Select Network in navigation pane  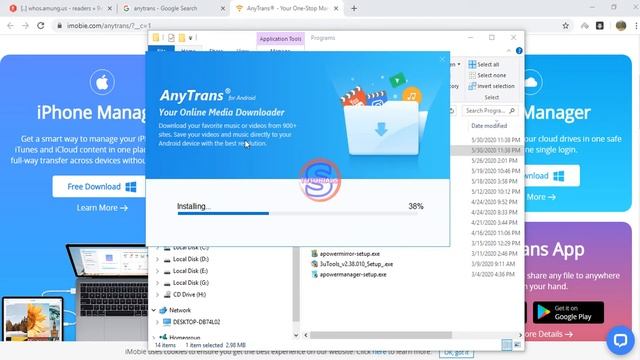pyautogui.click(x=180, y=310)
